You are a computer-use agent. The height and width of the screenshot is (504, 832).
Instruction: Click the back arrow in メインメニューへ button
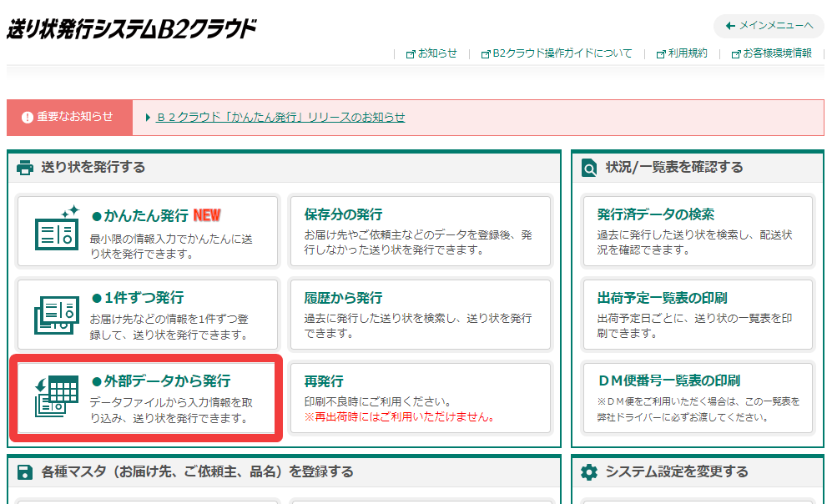point(731,26)
